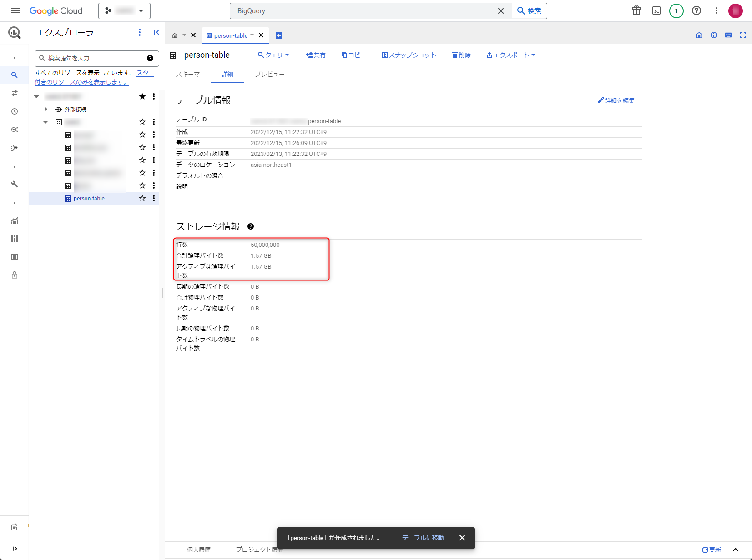
Task: Click the row count value 50,000,000
Action: pos(265,245)
